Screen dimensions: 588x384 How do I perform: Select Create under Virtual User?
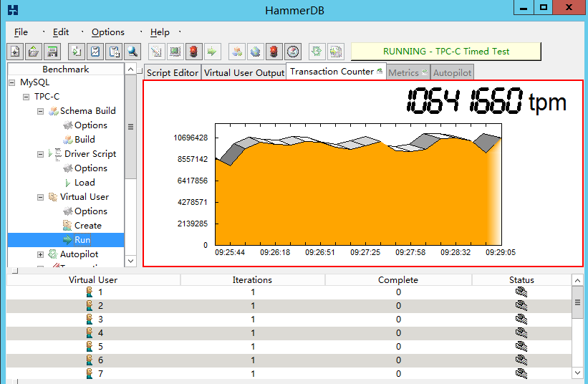tap(87, 226)
